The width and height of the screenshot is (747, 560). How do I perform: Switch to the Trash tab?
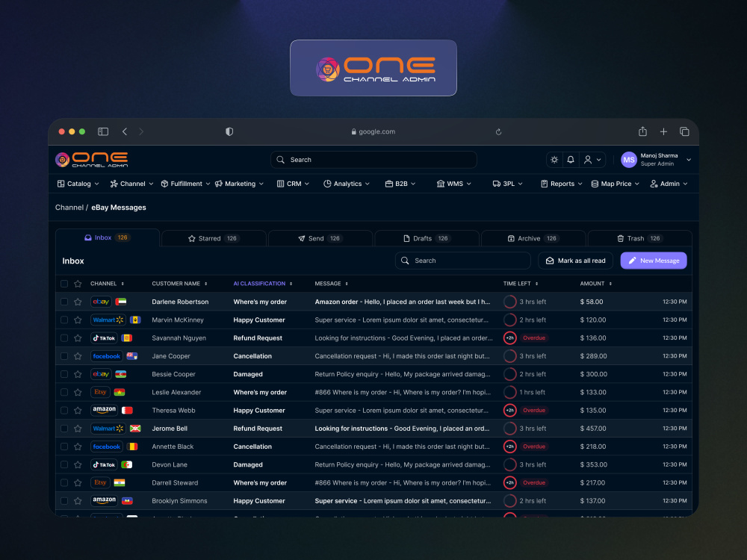(640, 239)
